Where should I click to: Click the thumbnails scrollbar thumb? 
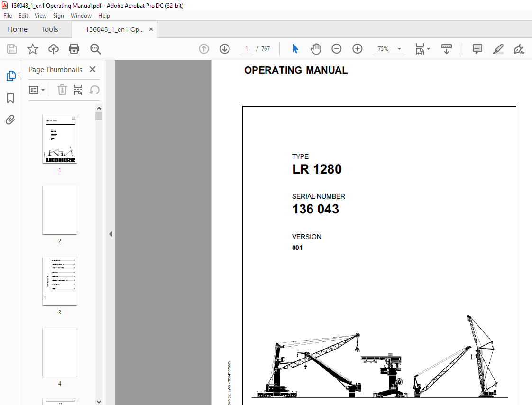(x=99, y=116)
